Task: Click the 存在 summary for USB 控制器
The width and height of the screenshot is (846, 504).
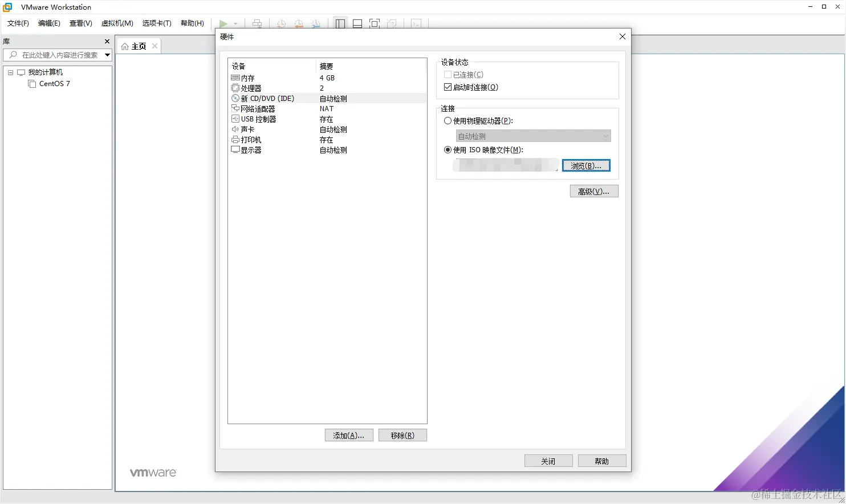Action: tap(327, 119)
